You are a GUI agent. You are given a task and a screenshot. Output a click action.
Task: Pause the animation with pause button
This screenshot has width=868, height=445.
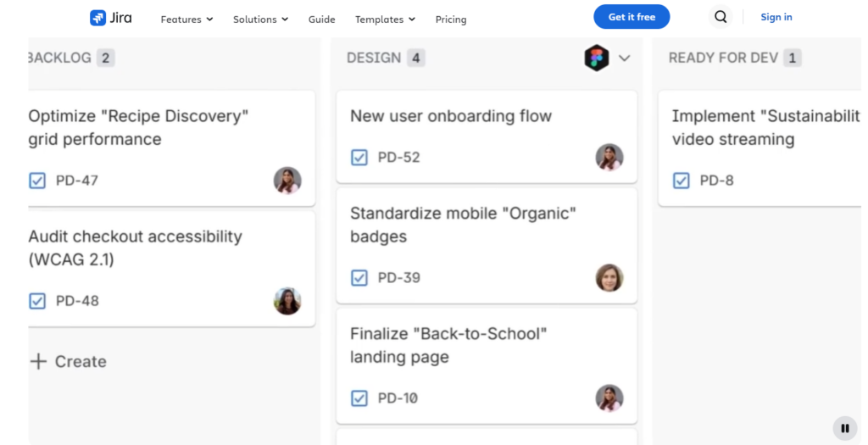(x=845, y=428)
